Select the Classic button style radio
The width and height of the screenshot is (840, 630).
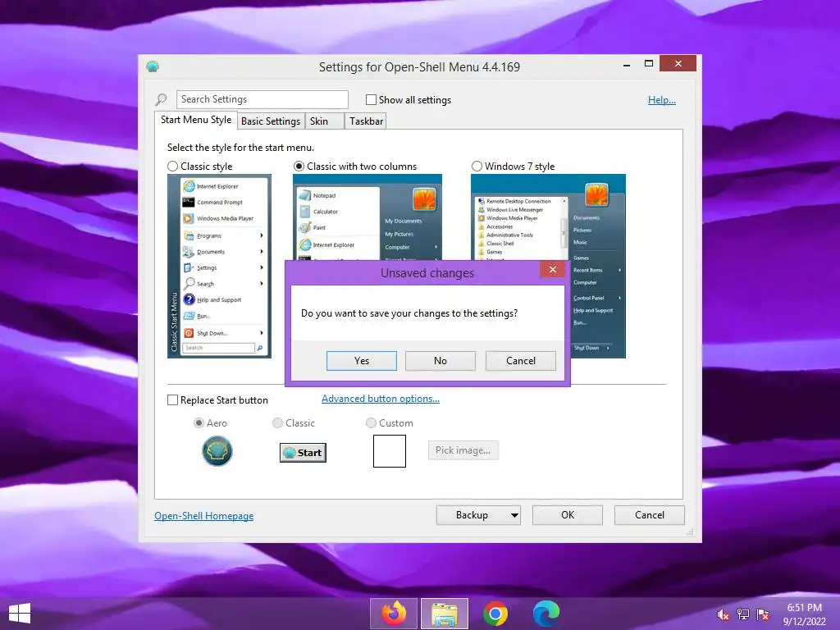coord(277,422)
